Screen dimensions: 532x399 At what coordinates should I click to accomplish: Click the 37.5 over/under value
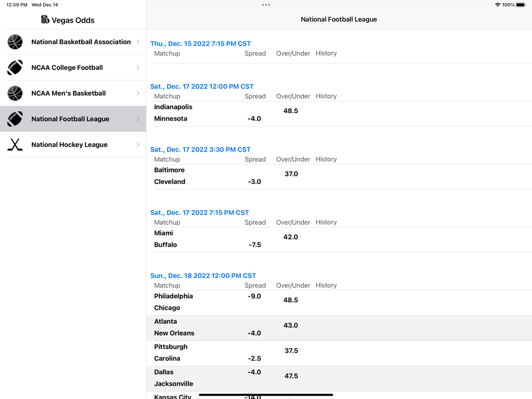click(x=291, y=351)
